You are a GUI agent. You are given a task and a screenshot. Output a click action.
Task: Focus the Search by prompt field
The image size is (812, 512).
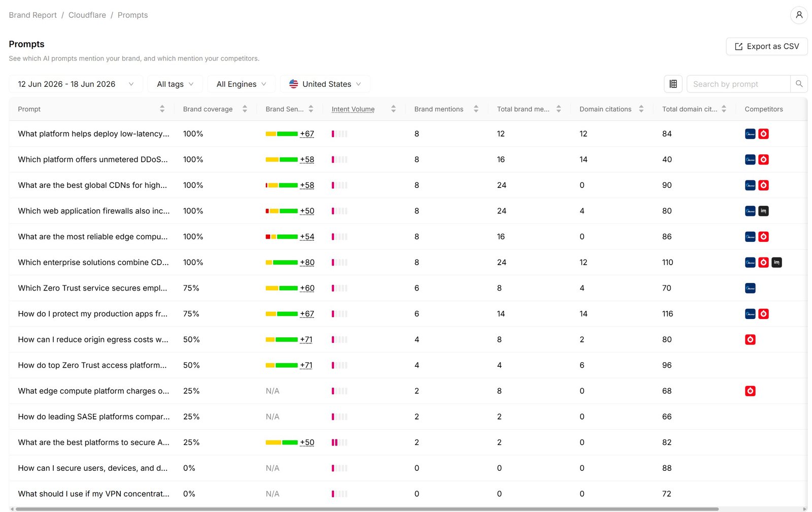click(738, 84)
